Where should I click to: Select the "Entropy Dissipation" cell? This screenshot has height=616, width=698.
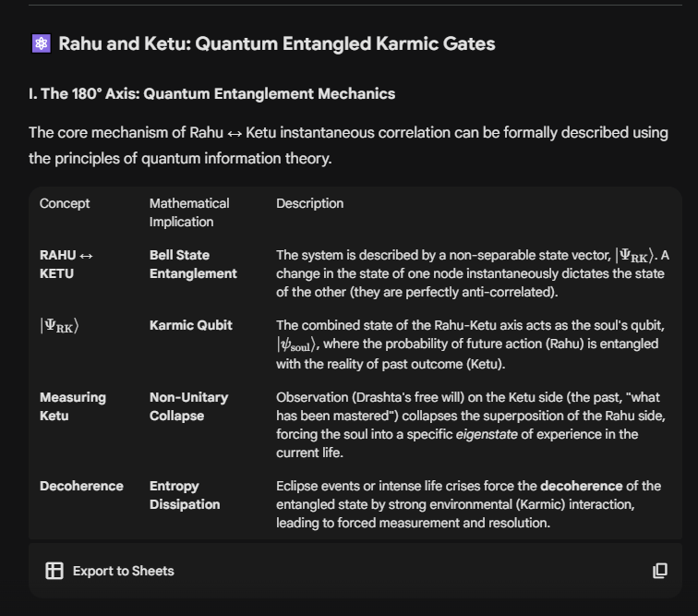(185, 495)
